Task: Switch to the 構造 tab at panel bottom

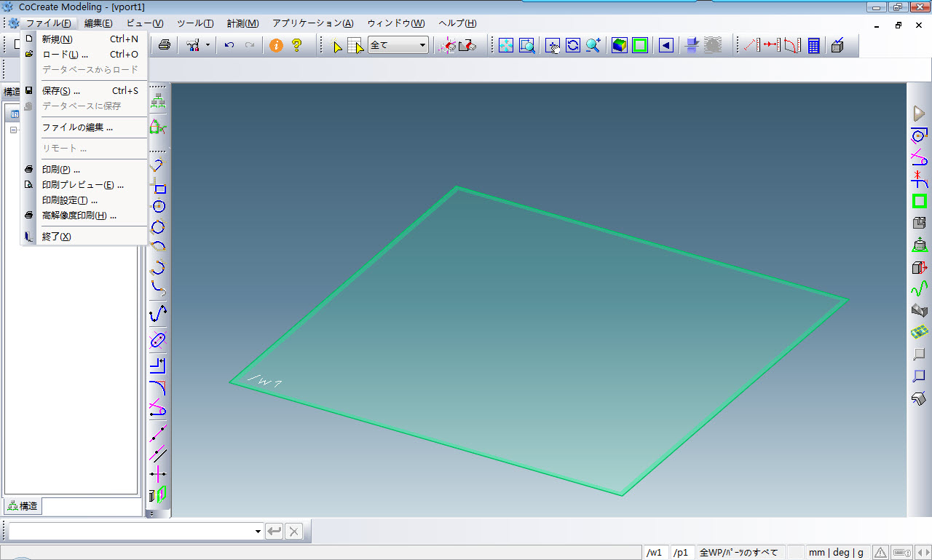Action: [x=23, y=506]
